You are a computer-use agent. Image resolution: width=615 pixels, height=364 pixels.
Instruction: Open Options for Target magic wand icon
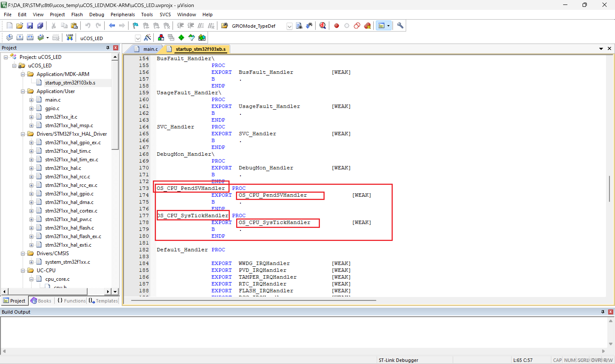coord(148,38)
